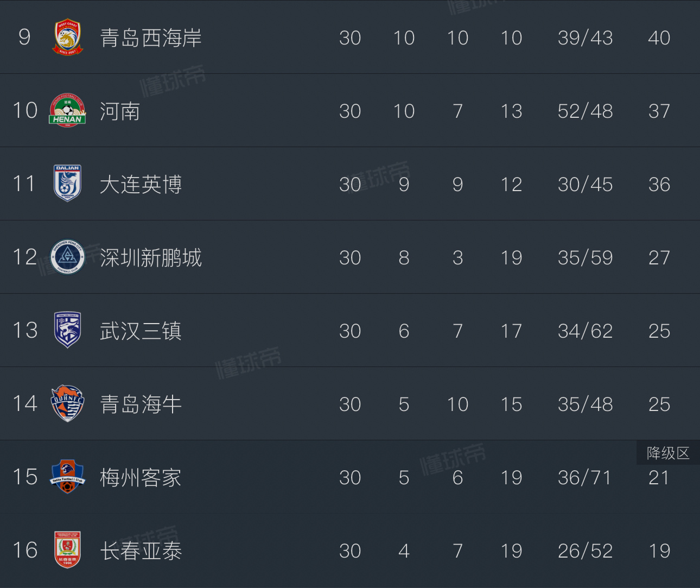Select the 大连英博 team name
This screenshot has width=700, height=588.
(141, 185)
